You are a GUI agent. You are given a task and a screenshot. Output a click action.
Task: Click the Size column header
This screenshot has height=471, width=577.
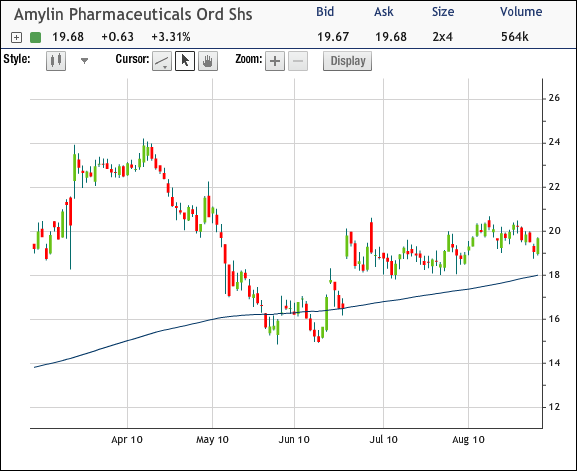pyautogui.click(x=443, y=12)
